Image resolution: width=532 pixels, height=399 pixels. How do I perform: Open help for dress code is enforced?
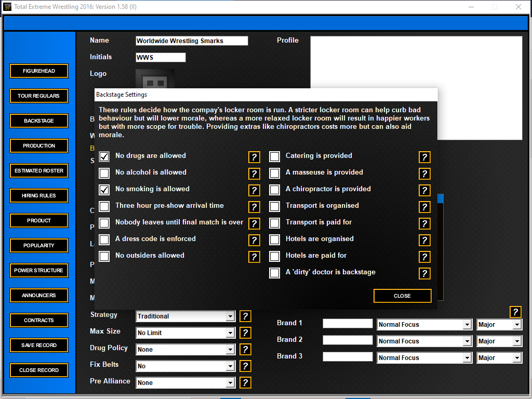(x=254, y=240)
